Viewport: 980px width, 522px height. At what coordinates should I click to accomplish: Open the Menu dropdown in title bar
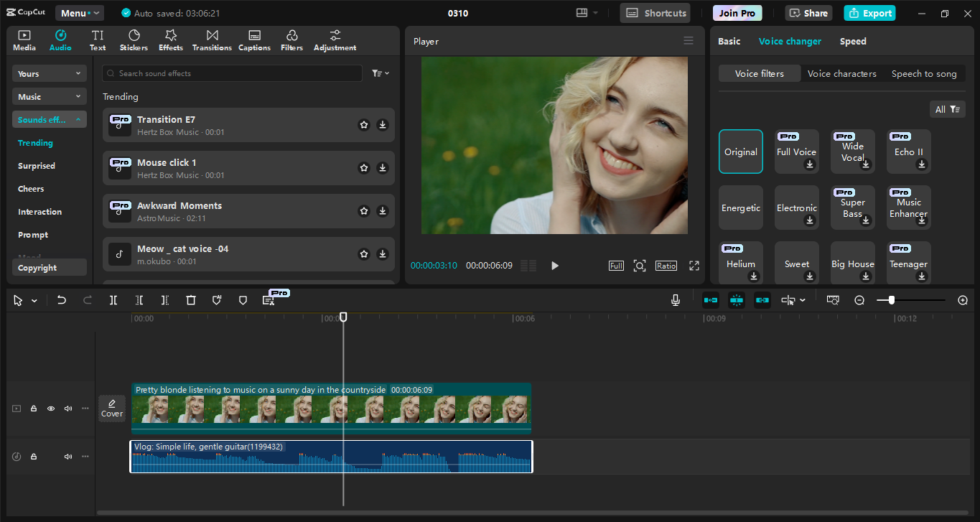pyautogui.click(x=79, y=13)
